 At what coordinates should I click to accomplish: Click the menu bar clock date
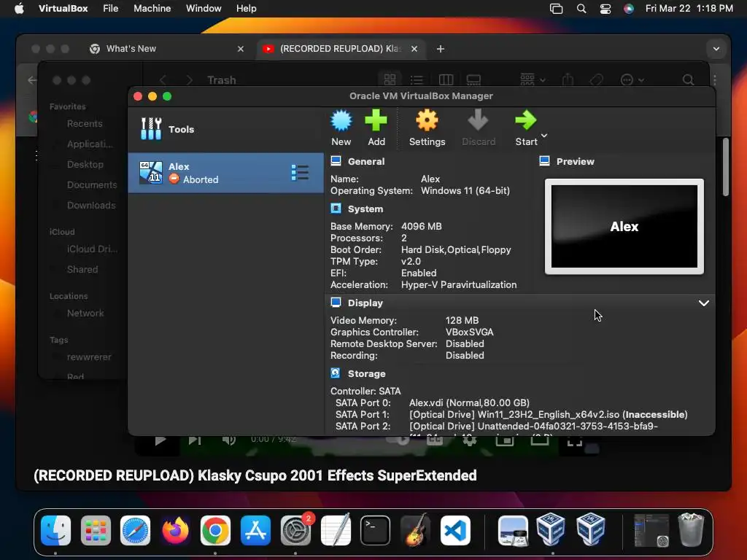click(x=689, y=9)
